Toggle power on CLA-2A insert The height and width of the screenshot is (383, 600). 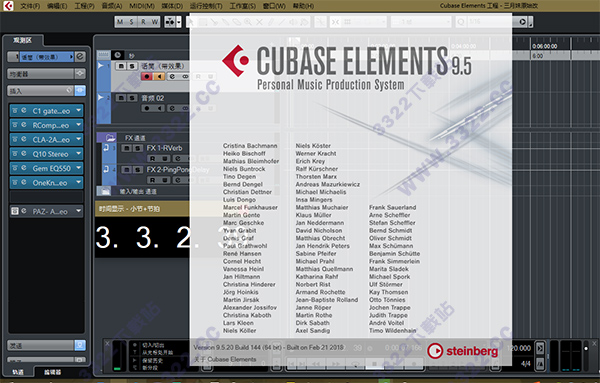[x=15, y=139]
